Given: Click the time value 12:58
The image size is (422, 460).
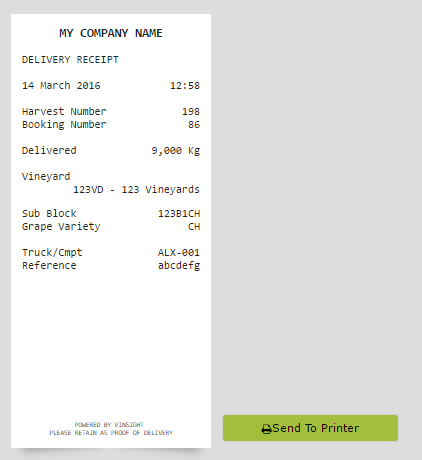Looking at the screenshot, I should click(x=185, y=86).
